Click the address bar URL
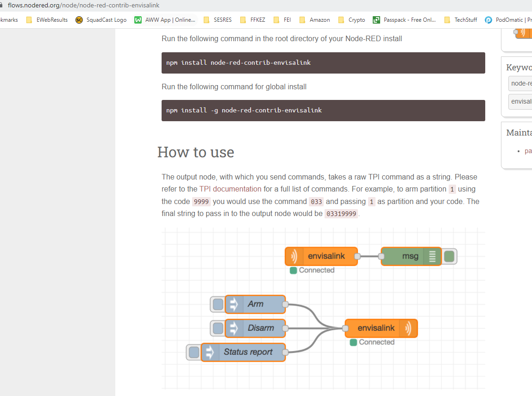The image size is (532, 396). (x=83, y=6)
